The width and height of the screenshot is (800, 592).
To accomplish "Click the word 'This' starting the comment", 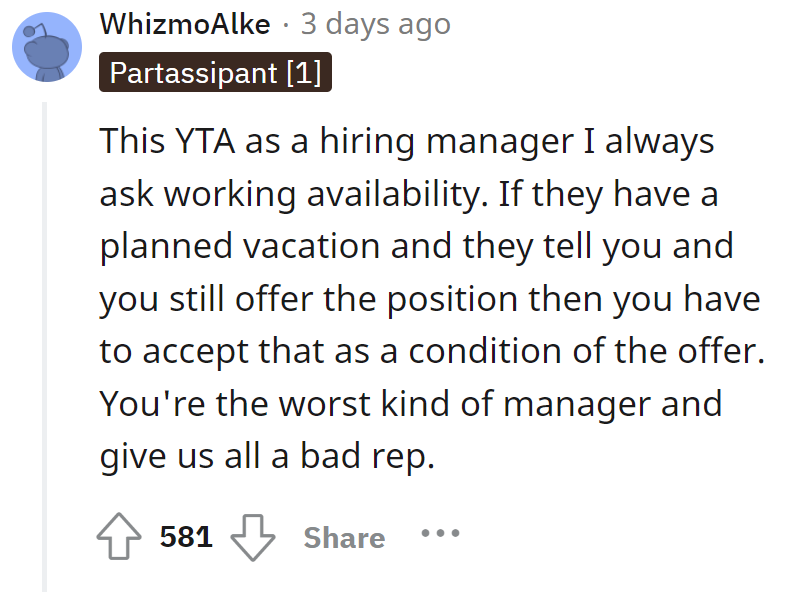I will point(133,140).
